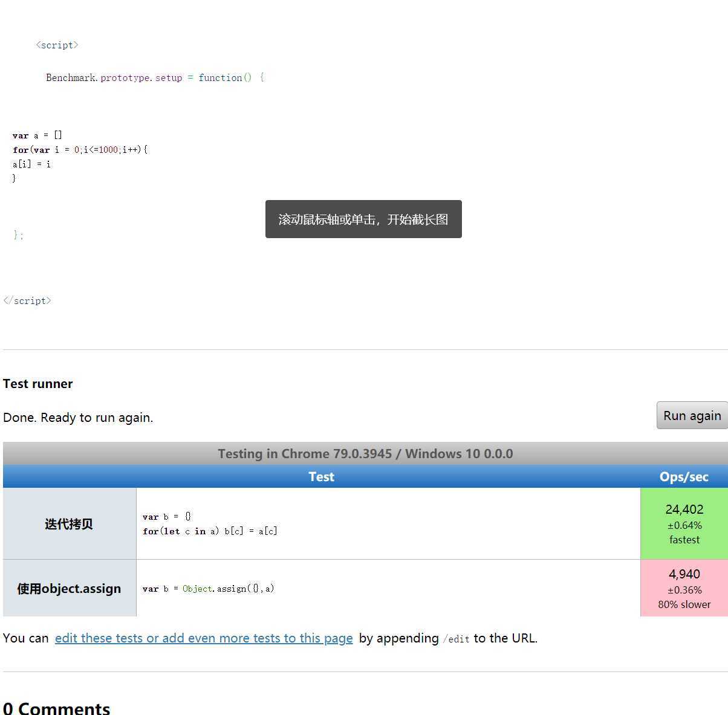Click the closing </script> tag text
This screenshot has width=728, height=715.
pos(27,300)
